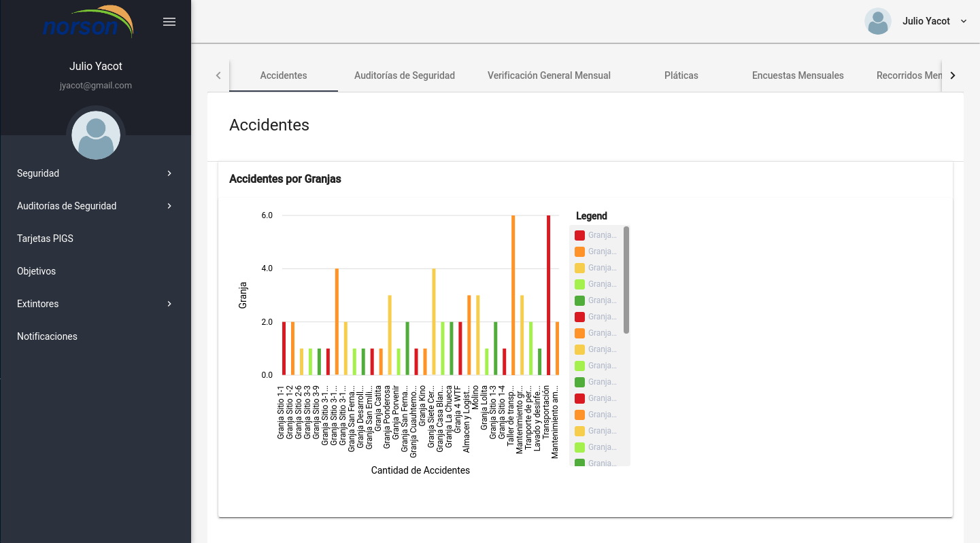Click the Transportación x-axis label
This screenshot has height=543, width=980.
545,411
